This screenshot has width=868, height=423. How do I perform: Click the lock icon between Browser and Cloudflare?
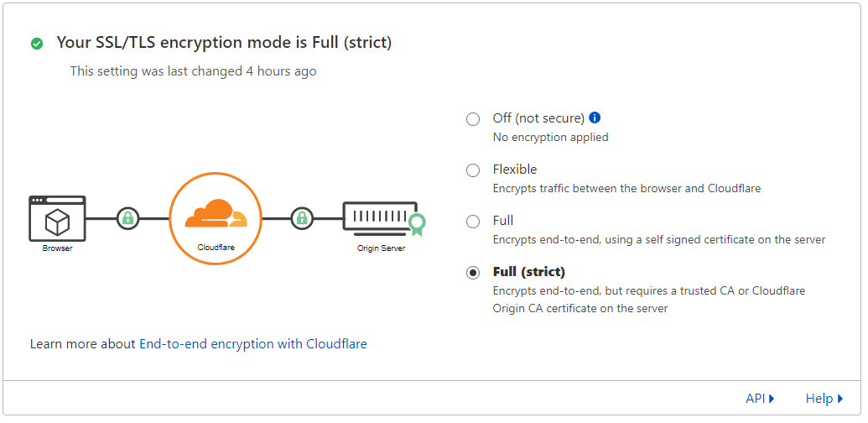[x=127, y=219]
